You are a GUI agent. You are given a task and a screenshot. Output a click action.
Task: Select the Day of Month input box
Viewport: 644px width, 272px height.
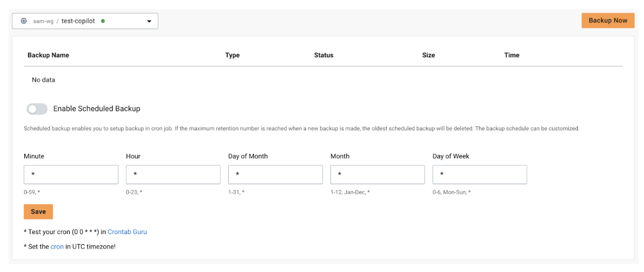[x=275, y=174]
